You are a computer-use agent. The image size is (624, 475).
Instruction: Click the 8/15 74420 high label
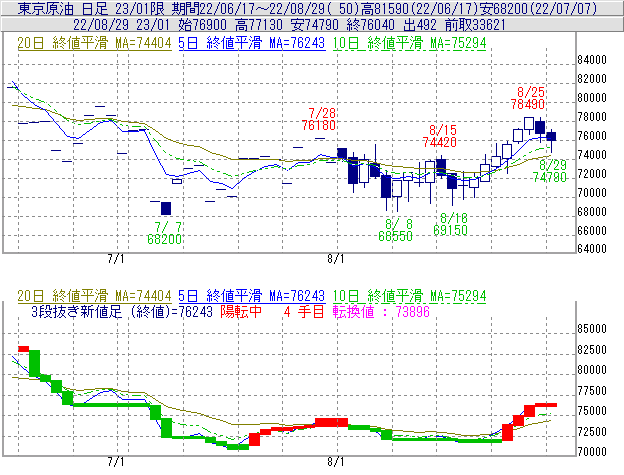click(x=440, y=136)
